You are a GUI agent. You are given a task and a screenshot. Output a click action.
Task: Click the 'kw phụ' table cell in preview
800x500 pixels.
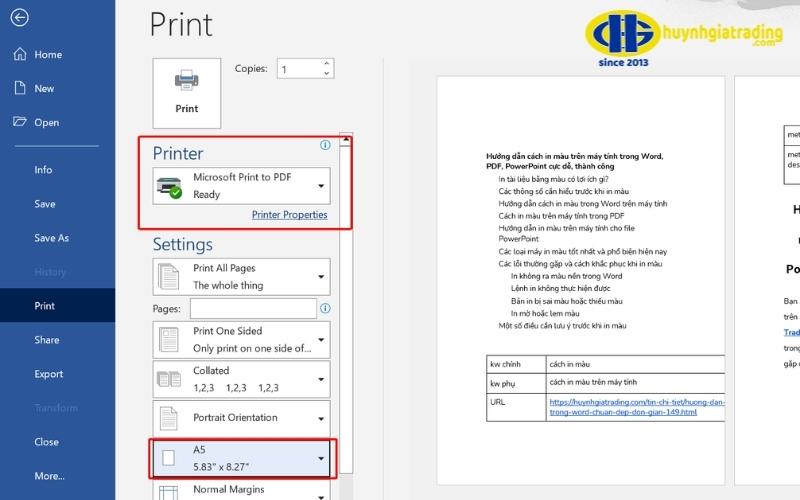tap(516, 383)
